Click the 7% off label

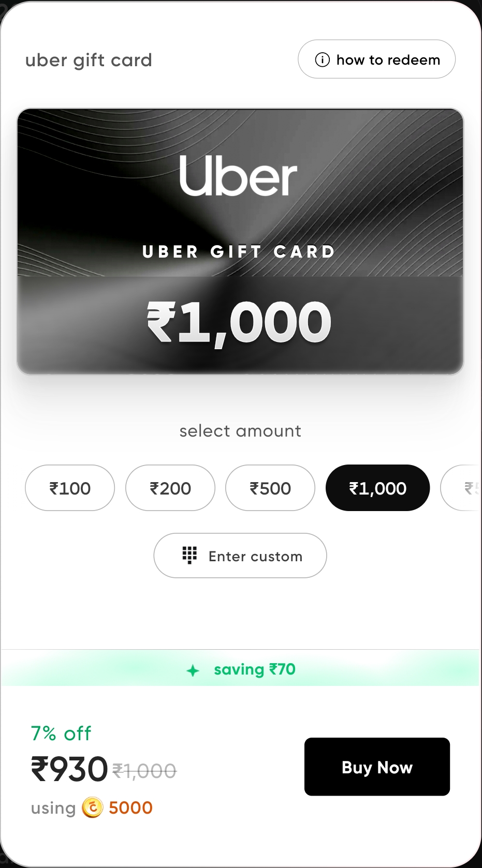coord(61,734)
